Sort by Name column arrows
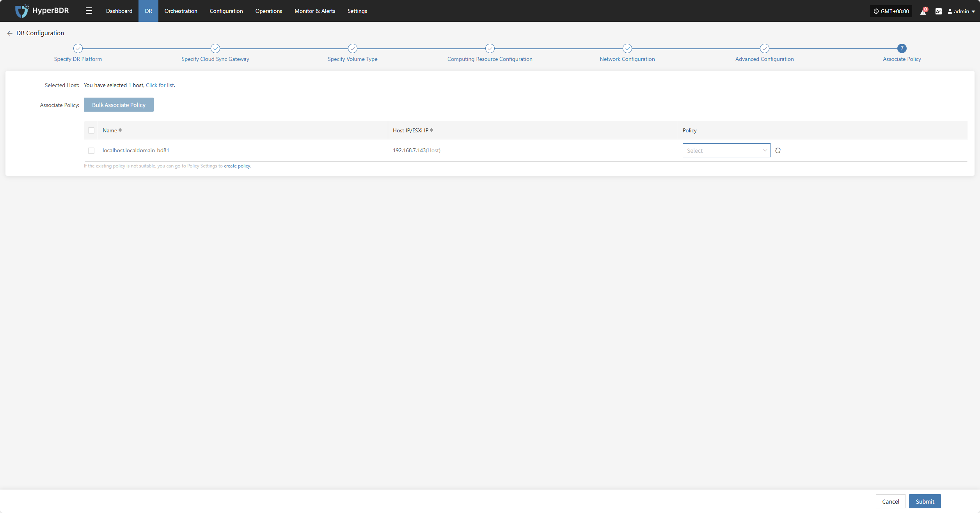The image size is (980, 513). [x=120, y=130]
